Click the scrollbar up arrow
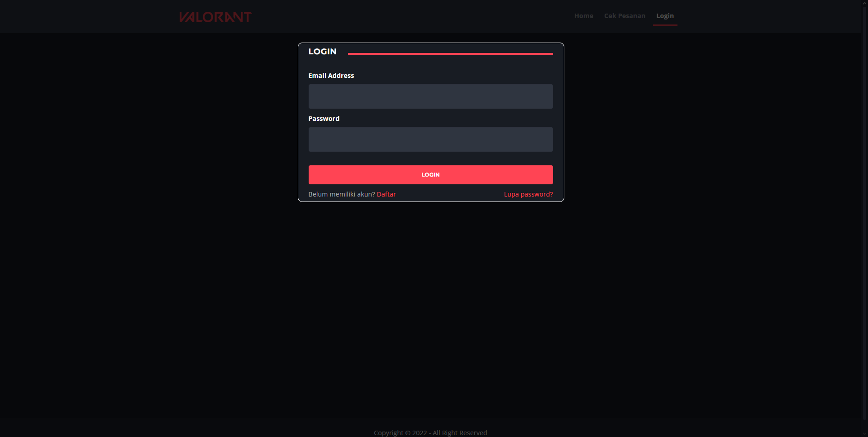 point(864,3)
